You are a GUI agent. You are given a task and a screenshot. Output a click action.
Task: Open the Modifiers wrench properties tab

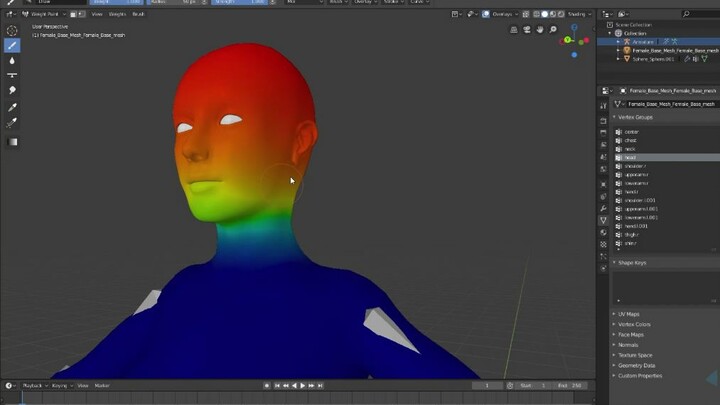[x=603, y=208]
